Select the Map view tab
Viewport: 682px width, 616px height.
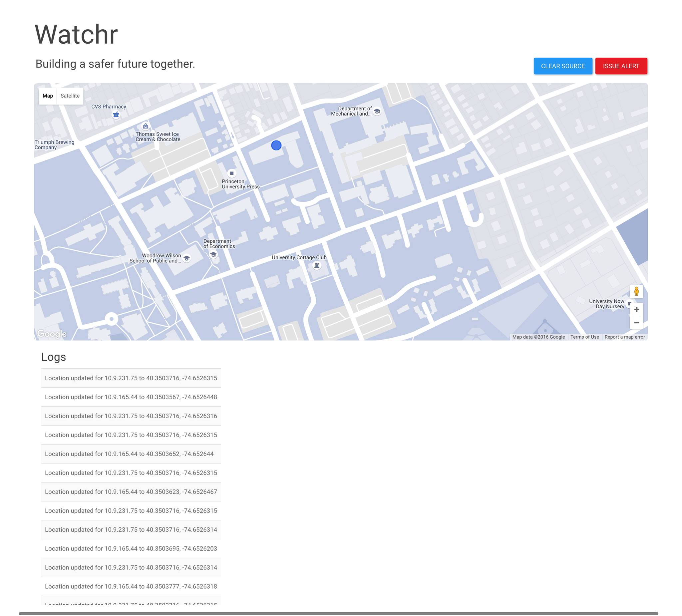pyautogui.click(x=48, y=96)
